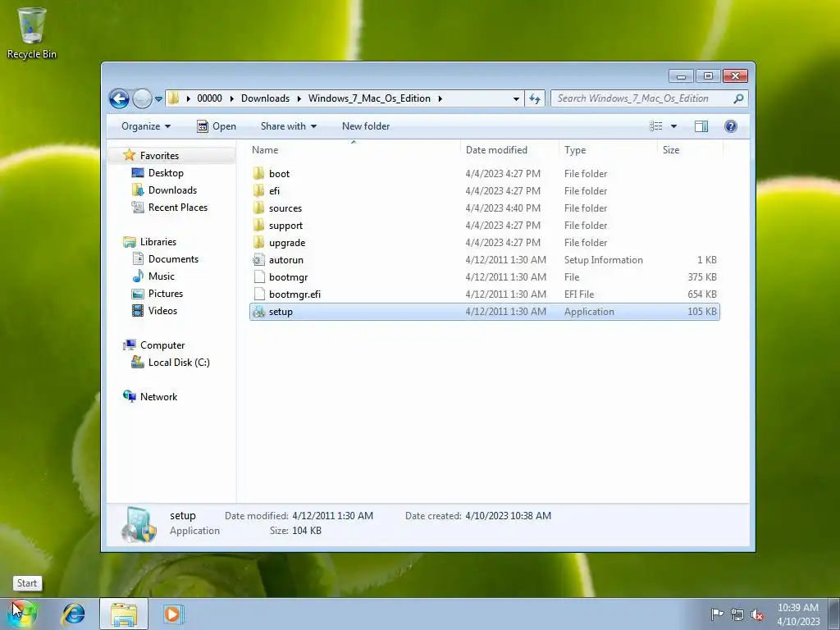Viewport: 840px width, 630px height.
Task: Select the sources folder icon
Action: click(x=258, y=208)
